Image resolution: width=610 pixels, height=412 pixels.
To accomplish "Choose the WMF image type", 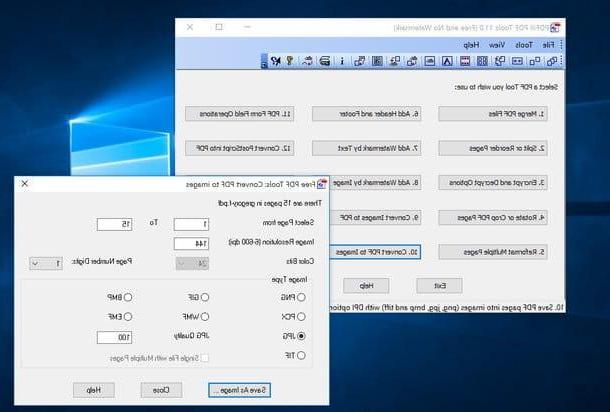I will pyautogui.click(x=205, y=317).
